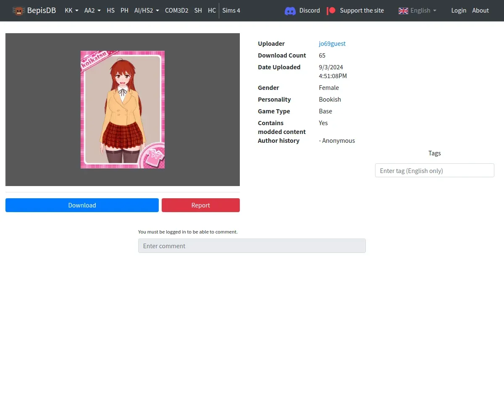504x420 pixels.
Task: Open uploader jo69guest profile link
Action: pyautogui.click(x=332, y=44)
